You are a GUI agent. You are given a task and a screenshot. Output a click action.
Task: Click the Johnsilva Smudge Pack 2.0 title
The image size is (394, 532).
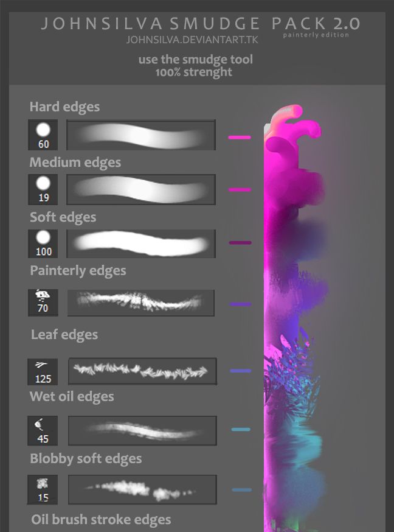pyautogui.click(x=200, y=24)
